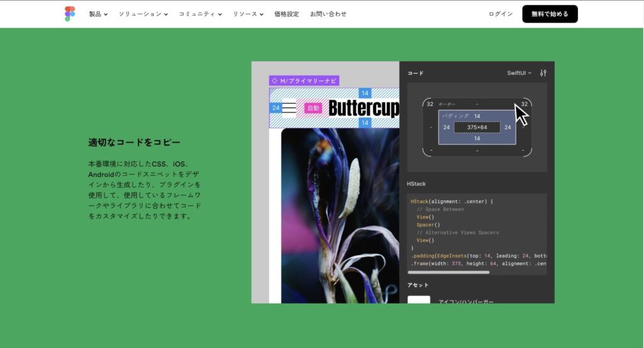Click the Buttercup heading in mockup
Screen dimensions: 644x348
tap(364, 108)
